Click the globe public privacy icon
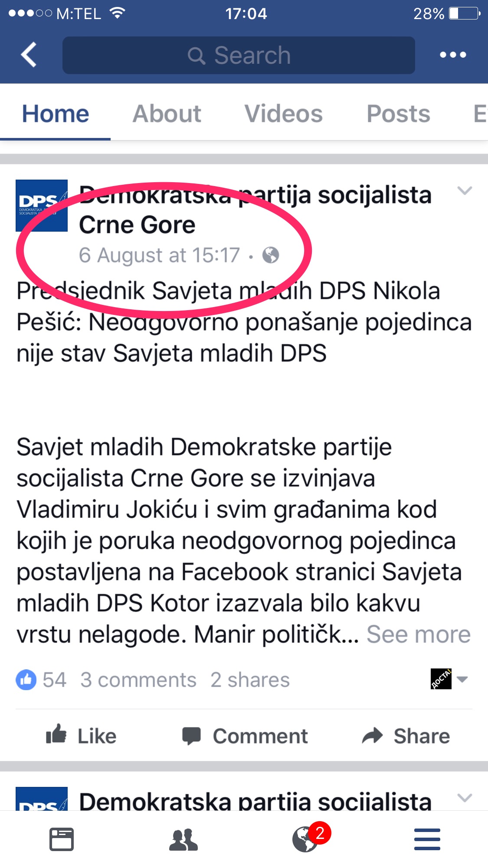This screenshot has height=868, width=488. click(x=271, y=255)
